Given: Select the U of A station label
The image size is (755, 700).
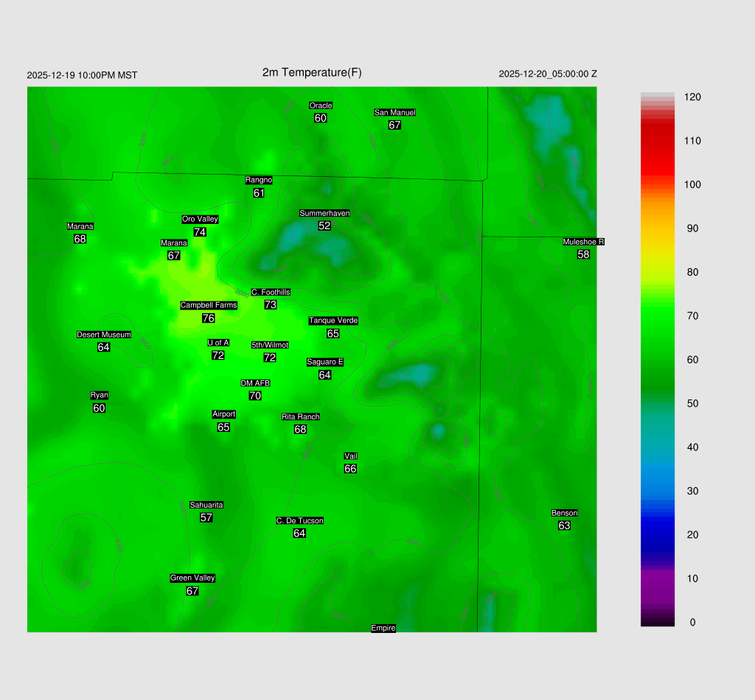Looking at the screenshot, I should [218, 343].
